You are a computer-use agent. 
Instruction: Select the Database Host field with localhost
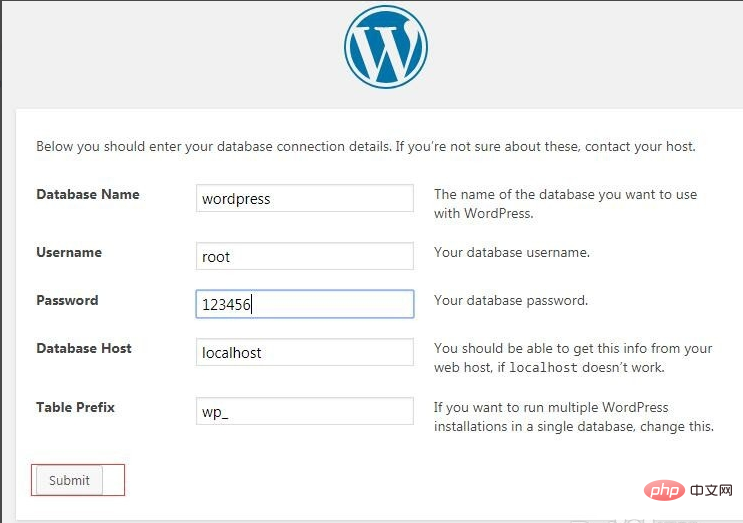coord(305,352)
